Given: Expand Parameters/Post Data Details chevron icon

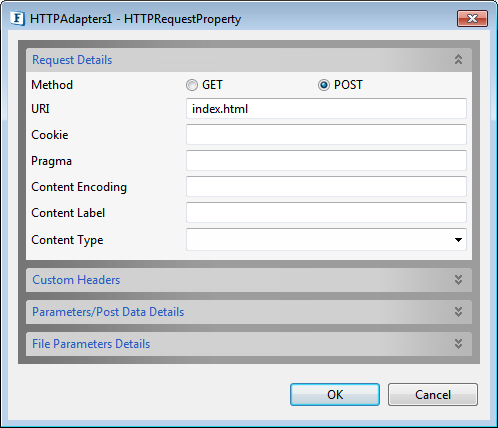Looking at the screenshot, I should pyautogui.click(x=458, y=312).
